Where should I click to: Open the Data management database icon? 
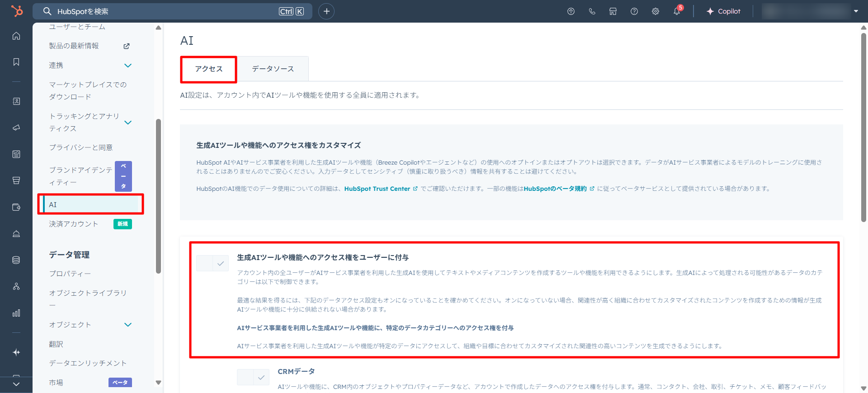(16, 260)
